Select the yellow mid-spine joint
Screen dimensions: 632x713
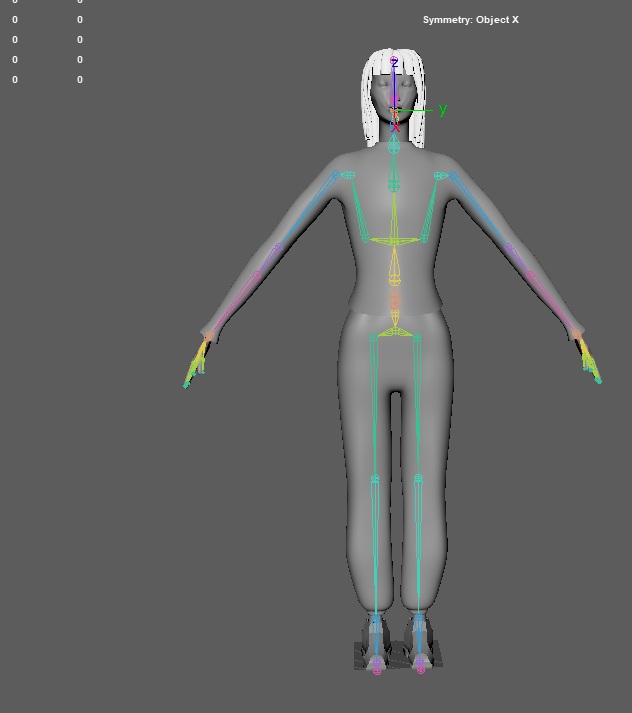click(x=395, y=280)
